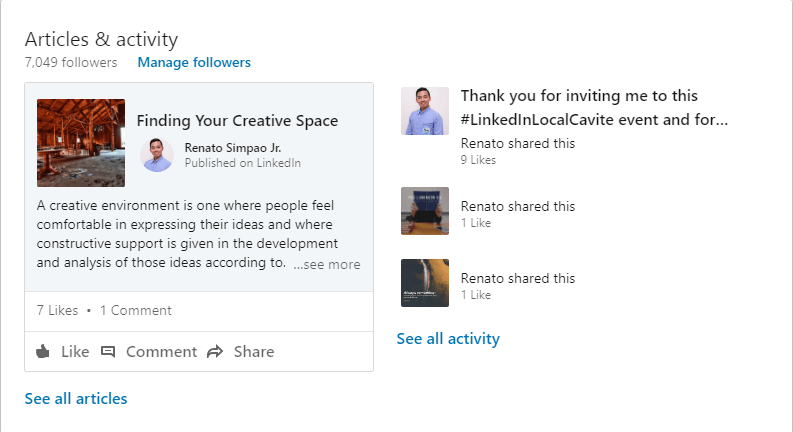Expand the article text with see more
The image size is (793, 432).
click(x=327, y=265)
